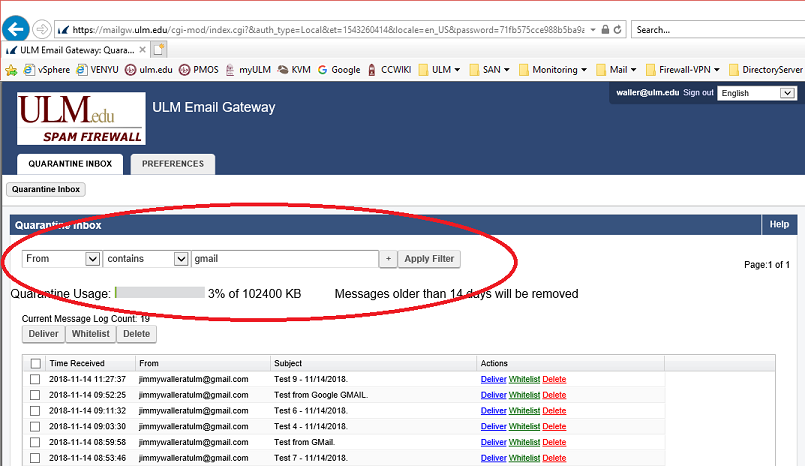
Task: Click the page refresh icon
Action: pos(618,30)
